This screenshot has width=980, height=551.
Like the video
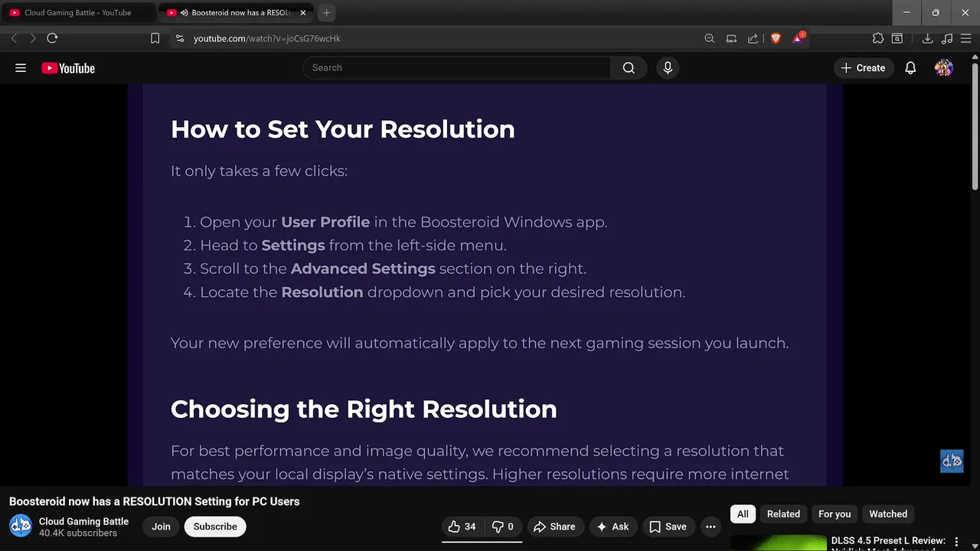point(462,527)
